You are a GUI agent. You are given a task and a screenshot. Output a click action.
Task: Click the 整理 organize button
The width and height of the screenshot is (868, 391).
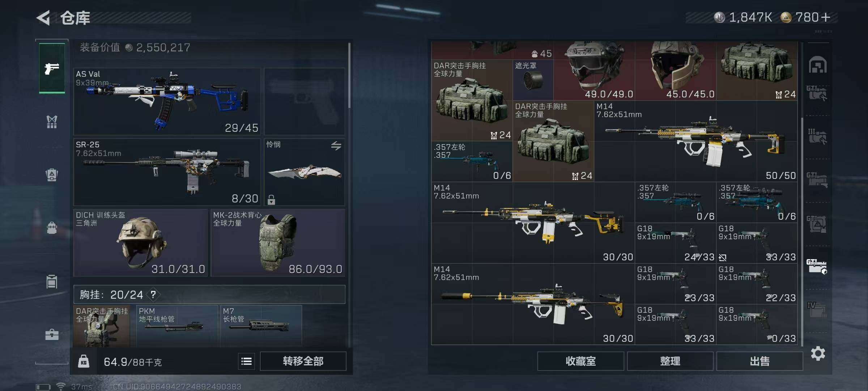pos(670,361)
